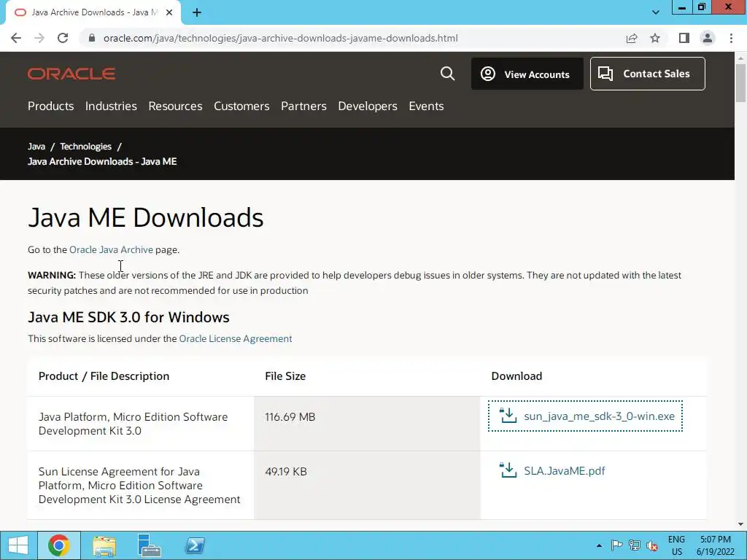Click Java ME SDK 3.0 for Windows heading
The height and width of the screenshot is (560, 747).
(128, 317)
